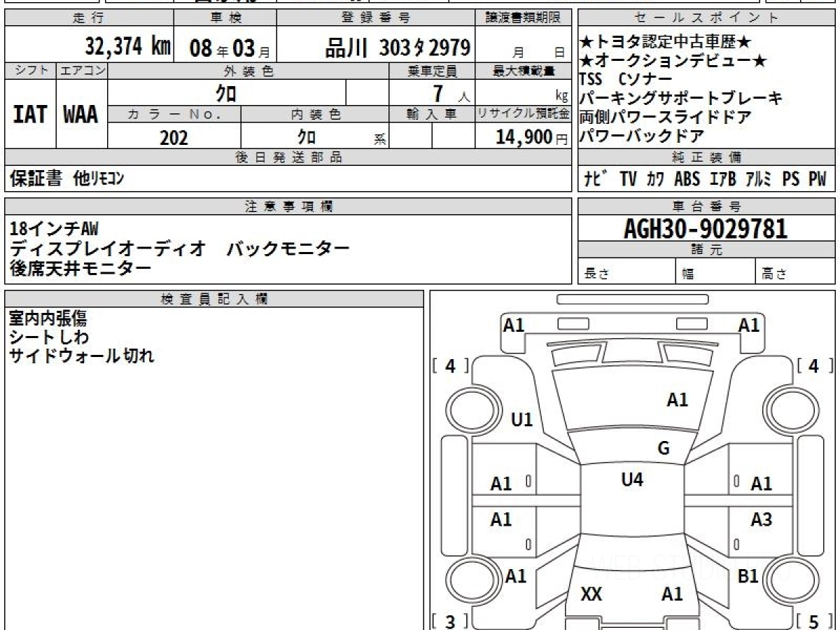Click the 車台番号 header
This screenshot has width=840, height=630.
(706, 206)
